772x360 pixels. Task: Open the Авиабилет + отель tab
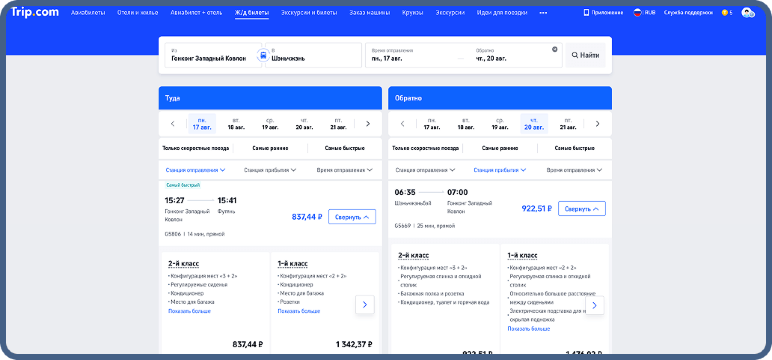[196, 13]
